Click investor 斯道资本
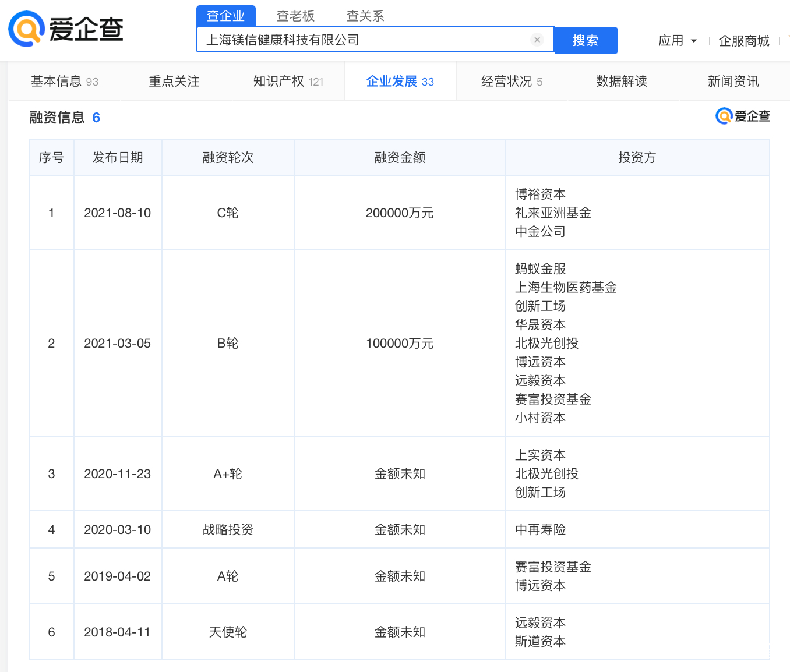This screenshot has height=672, width=790. [x=540, y=642]
